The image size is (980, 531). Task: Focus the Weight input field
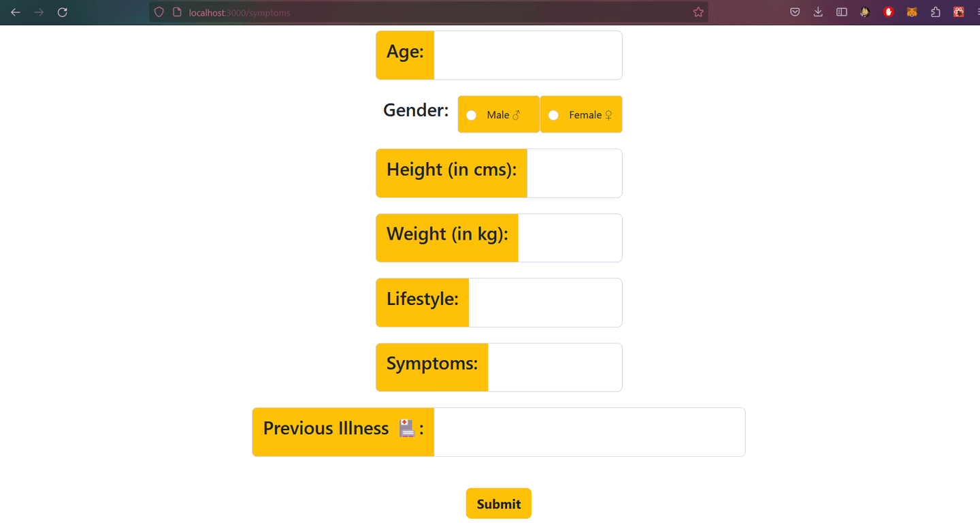pos(570,238)
